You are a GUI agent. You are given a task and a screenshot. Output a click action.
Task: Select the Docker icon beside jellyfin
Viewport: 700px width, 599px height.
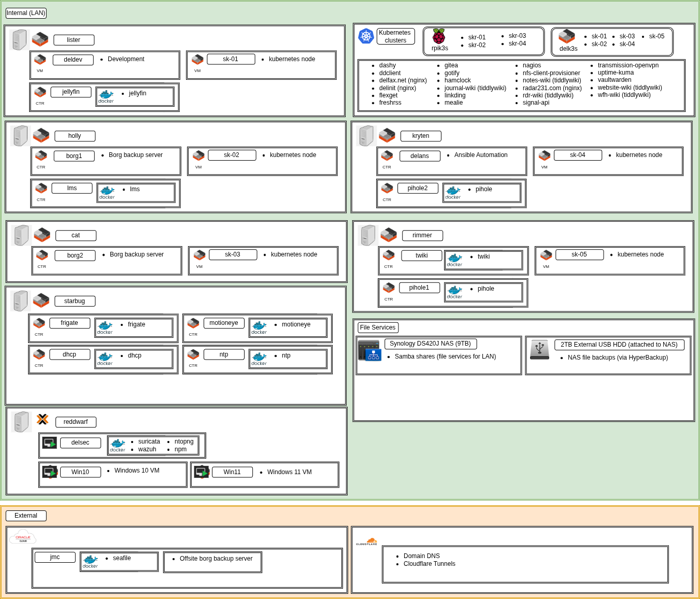tap(106, 96)
